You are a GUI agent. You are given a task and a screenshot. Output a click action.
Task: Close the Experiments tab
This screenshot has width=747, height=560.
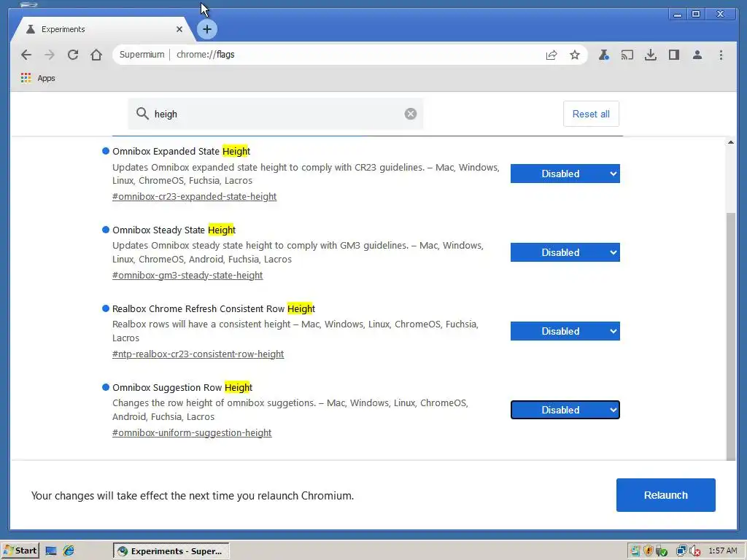click(x=179, y=29)
